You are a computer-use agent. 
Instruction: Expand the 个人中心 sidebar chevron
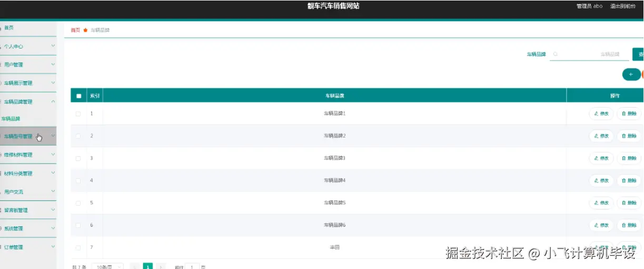pyautogui.click(x=53, y=46)
